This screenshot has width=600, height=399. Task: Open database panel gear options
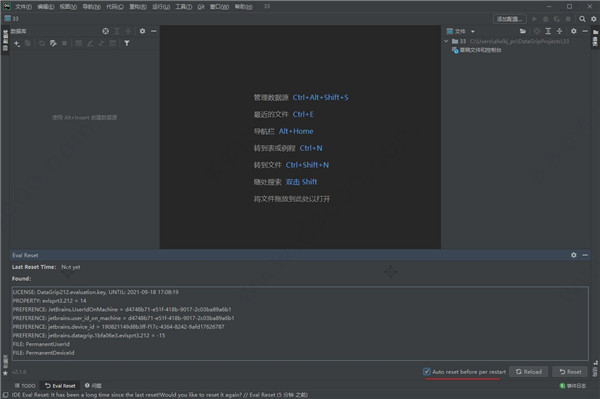(x=142, y=31)
